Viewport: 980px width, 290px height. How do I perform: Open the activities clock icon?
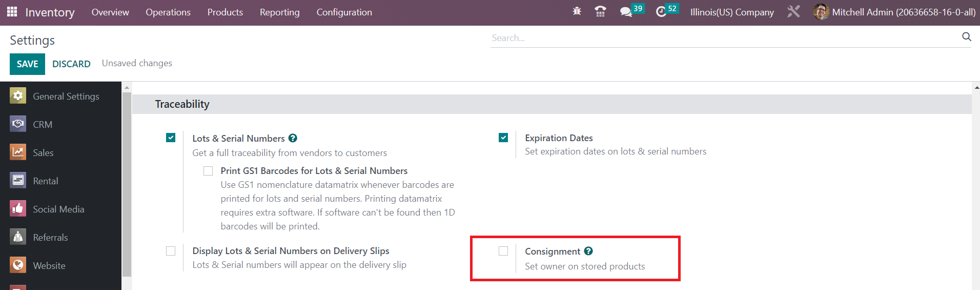[661, 11]
